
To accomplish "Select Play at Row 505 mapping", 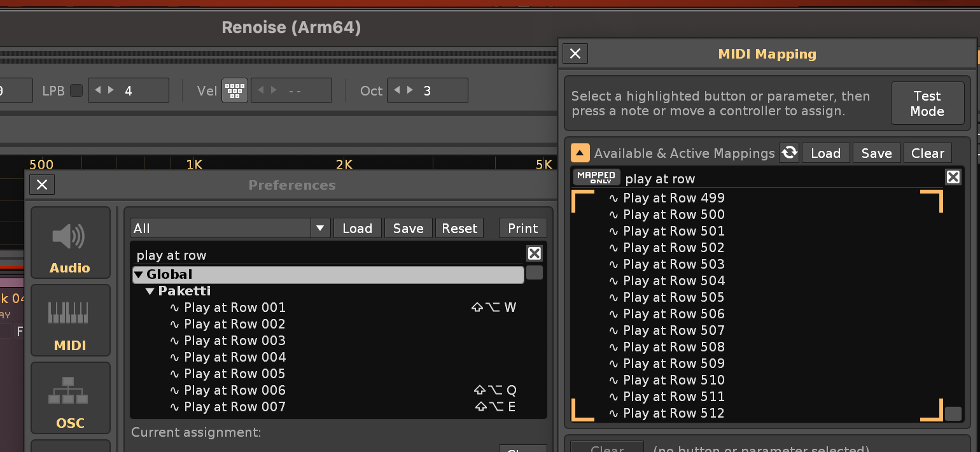I will (x=673, y=297).
